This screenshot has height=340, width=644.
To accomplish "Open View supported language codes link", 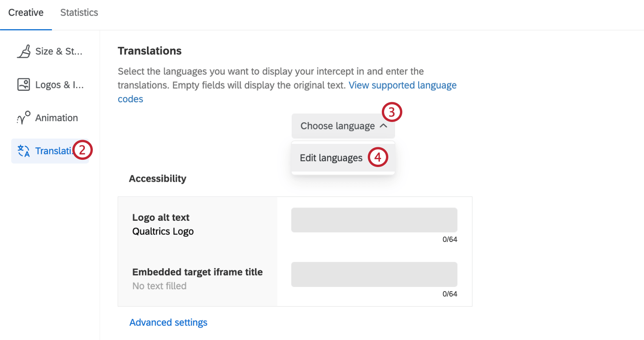I will (402, 85).
